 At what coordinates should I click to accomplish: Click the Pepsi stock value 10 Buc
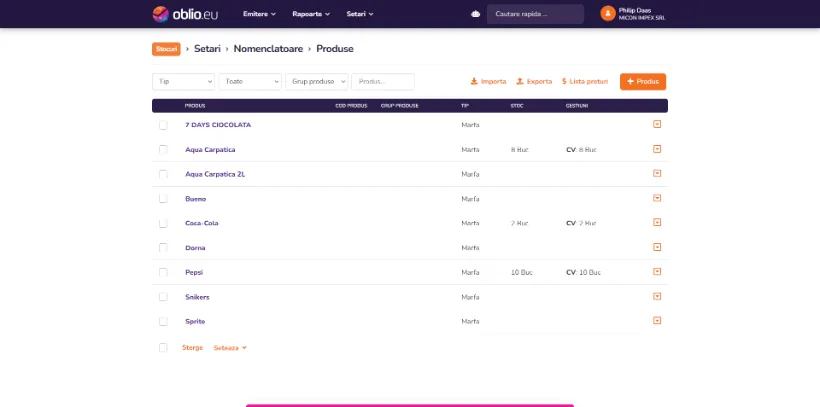pyautogui.click(x=521, y=273)
